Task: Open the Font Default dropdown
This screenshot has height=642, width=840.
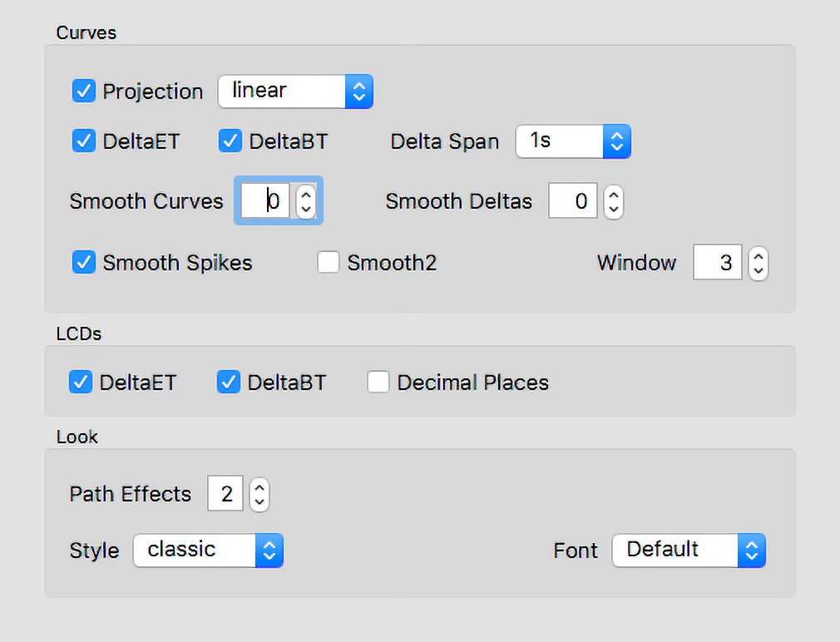Action: point(689,550)
